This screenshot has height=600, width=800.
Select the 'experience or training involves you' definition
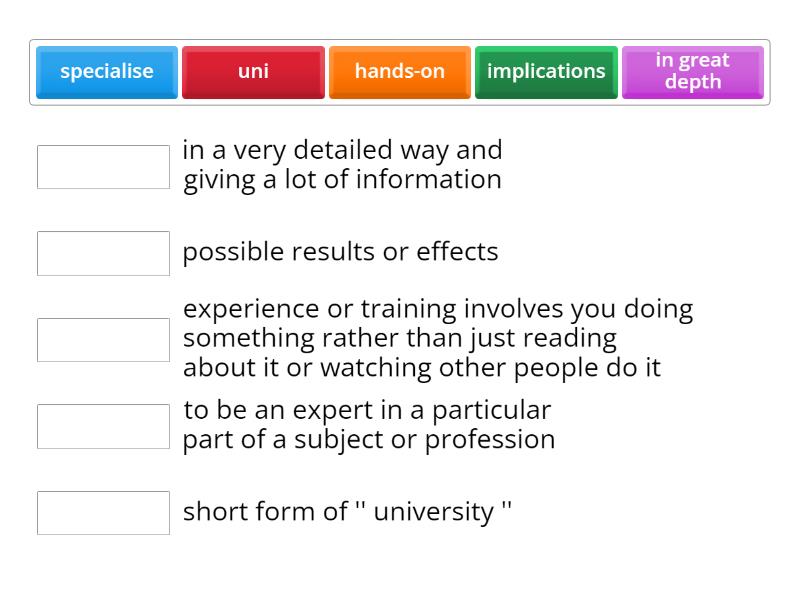click(x=437, y=338)
